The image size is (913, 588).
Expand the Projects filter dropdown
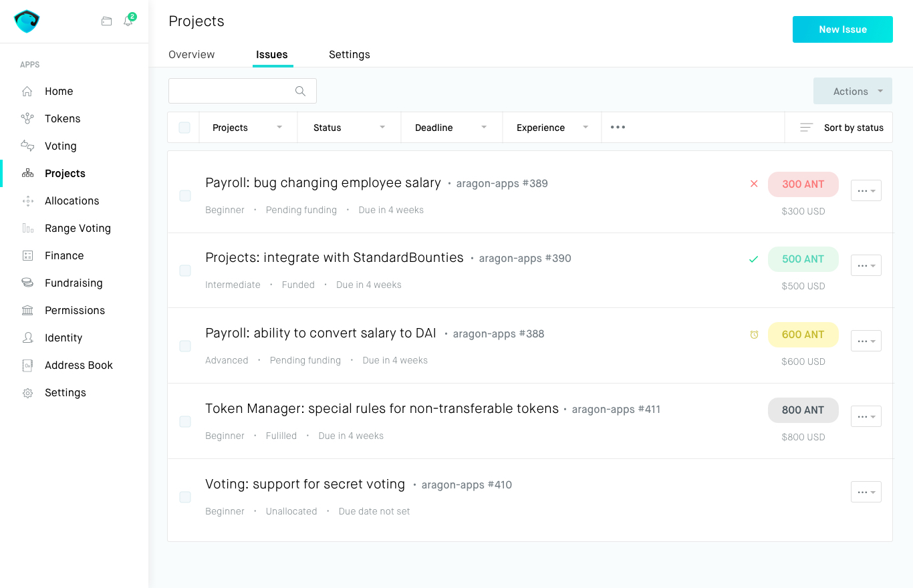pos(248,128)
